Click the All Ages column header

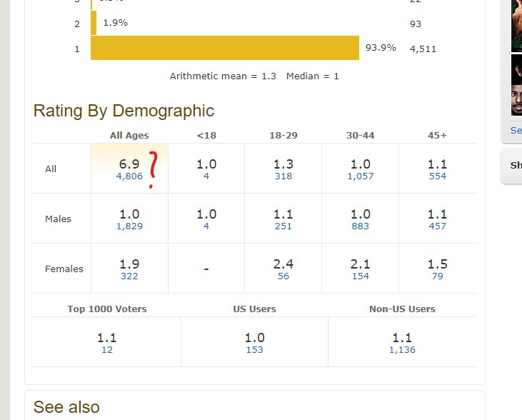click(129, 136)
